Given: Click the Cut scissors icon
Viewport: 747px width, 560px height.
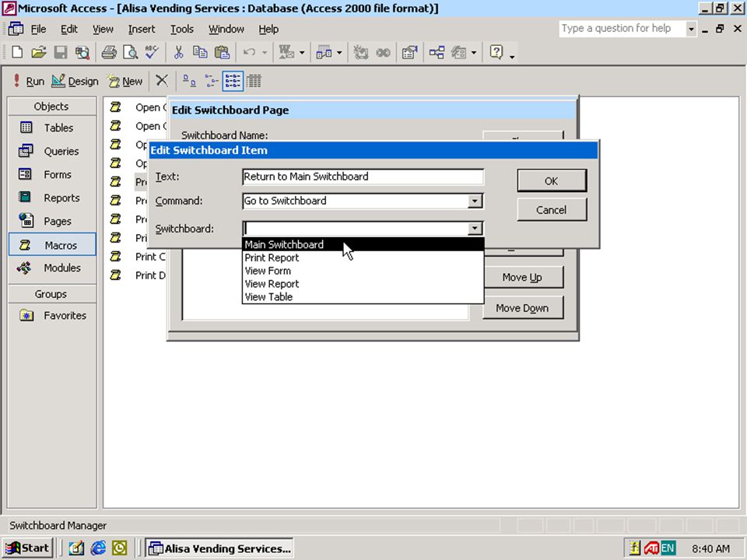Looking at the screenshot, I should click(x=179, y=52).
